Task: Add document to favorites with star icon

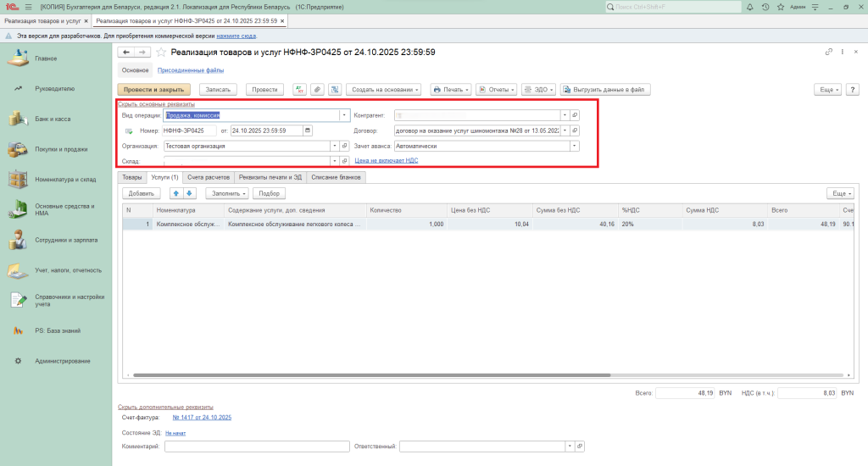Action: pyautogui.click(x=161, y=53)
